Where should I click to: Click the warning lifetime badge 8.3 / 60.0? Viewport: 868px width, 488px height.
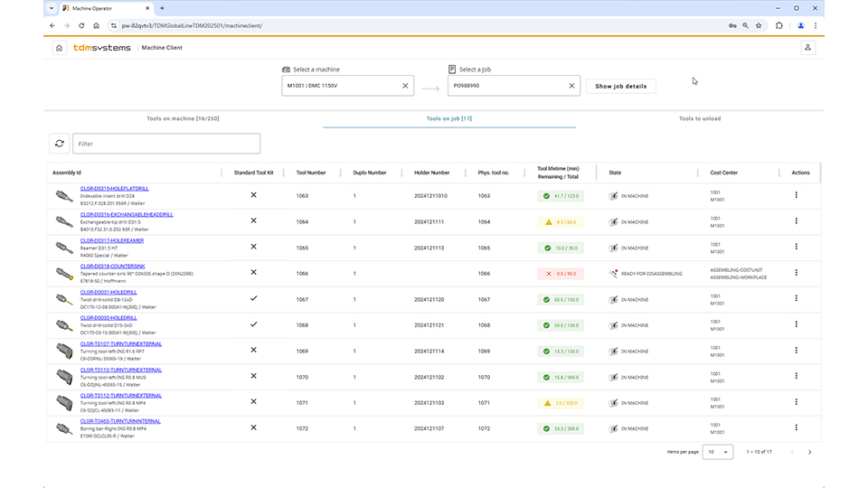(x=561, y=222)
